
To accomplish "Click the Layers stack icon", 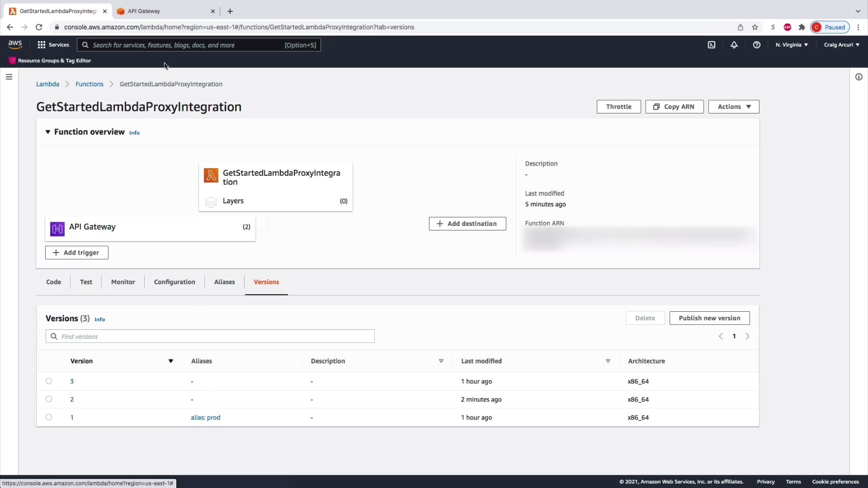I will click(211, 201).
